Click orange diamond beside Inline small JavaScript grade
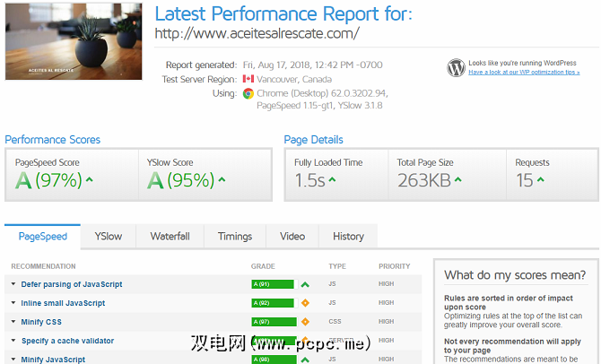Viewport: 601px width, 364px height. (x=305, y=303)
